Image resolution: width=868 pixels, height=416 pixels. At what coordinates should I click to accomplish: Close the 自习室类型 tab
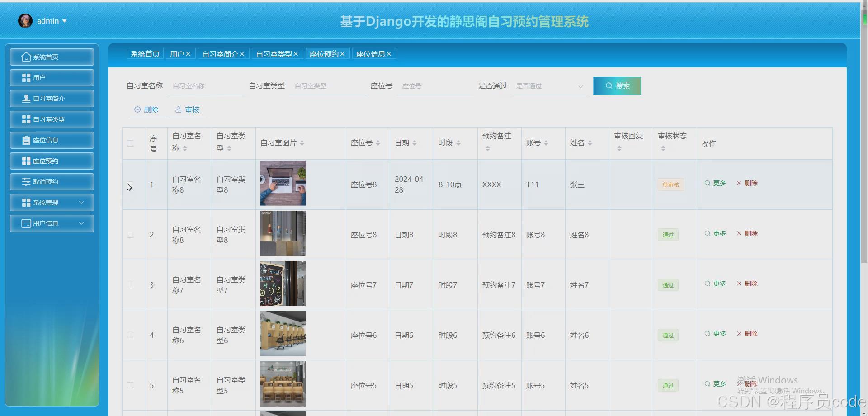pyautogui.click(x=296, y=54)
